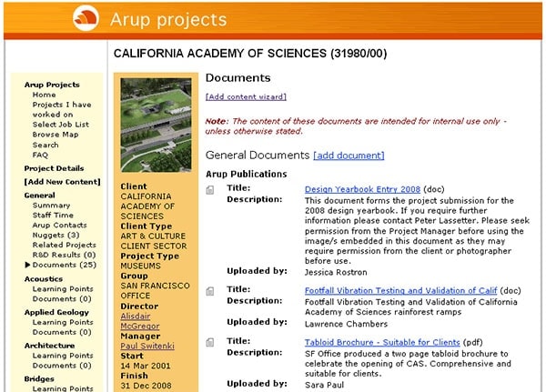Open Design Yearbook Entry 2008 document
The image size is (546, 392).
pos(349,189)
